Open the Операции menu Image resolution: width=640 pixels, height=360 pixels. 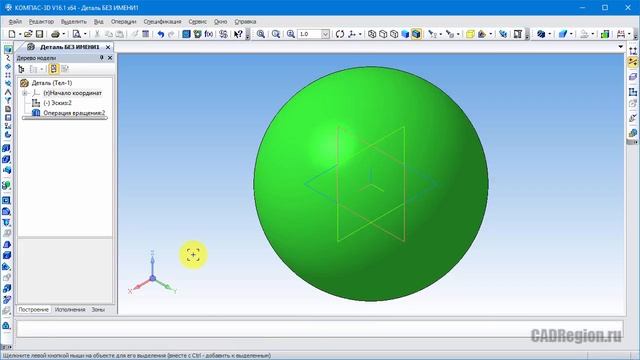click(x=123, y=22)
